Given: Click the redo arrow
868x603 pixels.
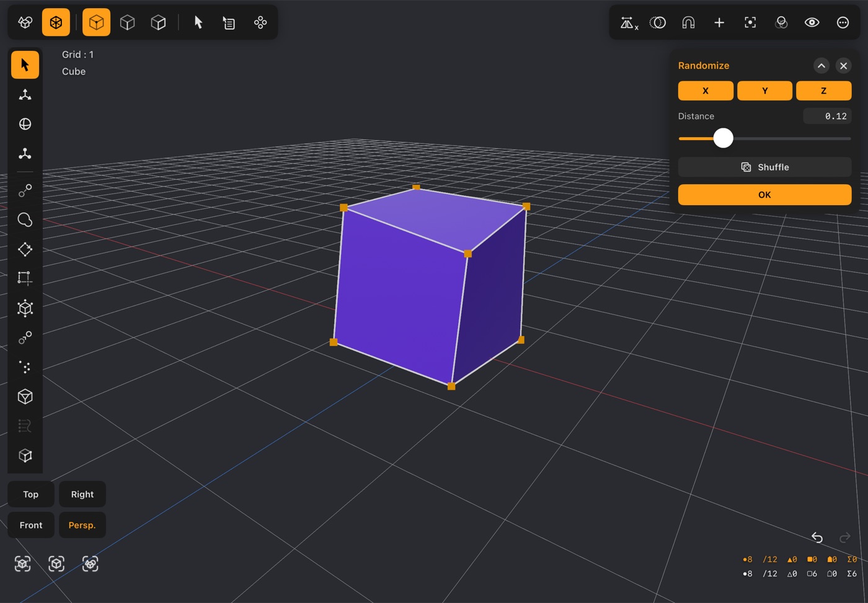Looking at the screenshot, I should [844, 537].
